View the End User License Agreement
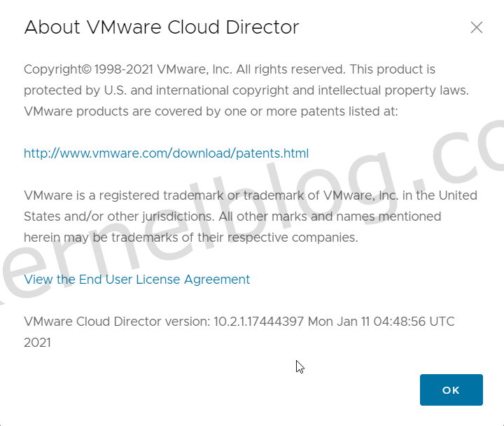This screenshot has height=426, width=504. 136,280
